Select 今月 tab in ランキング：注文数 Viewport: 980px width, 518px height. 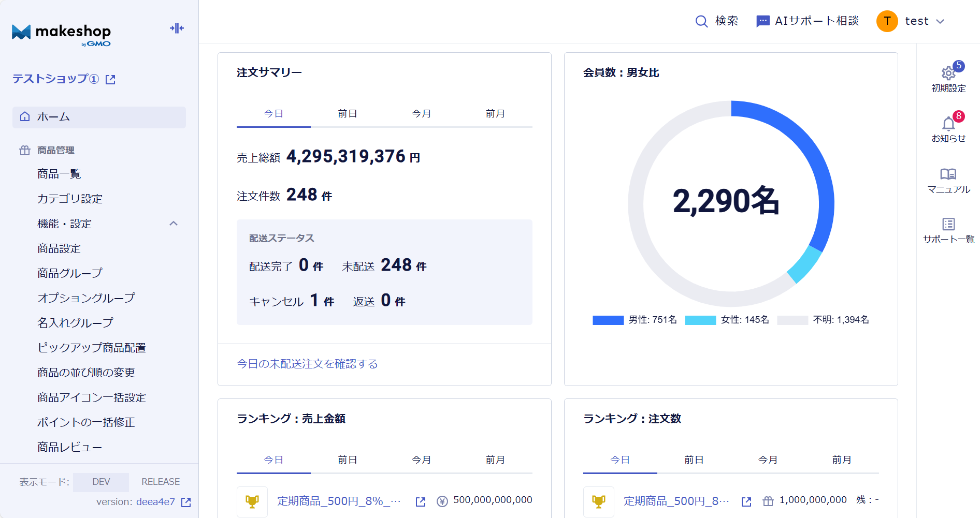tap(768, 460)
